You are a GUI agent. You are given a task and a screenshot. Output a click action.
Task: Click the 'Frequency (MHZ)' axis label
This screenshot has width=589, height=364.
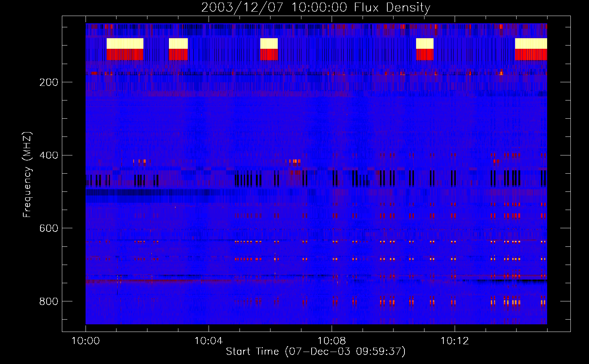click(27, 175)
